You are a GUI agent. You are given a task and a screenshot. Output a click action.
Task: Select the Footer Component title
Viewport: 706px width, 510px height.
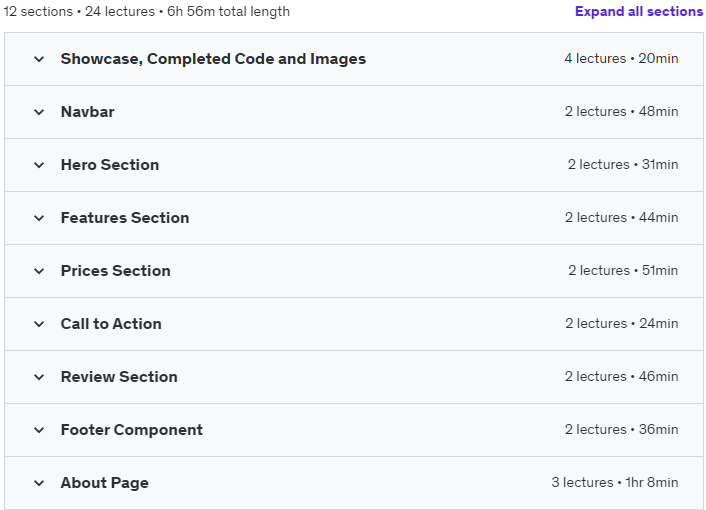[132, 430]
